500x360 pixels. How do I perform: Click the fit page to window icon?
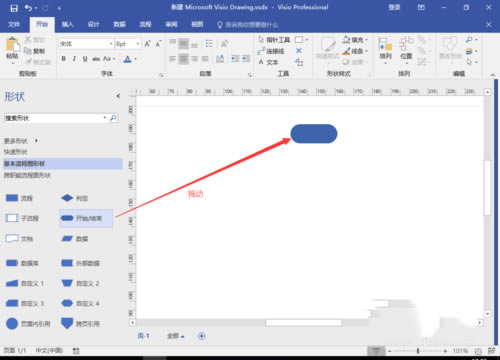pos(478,351)
